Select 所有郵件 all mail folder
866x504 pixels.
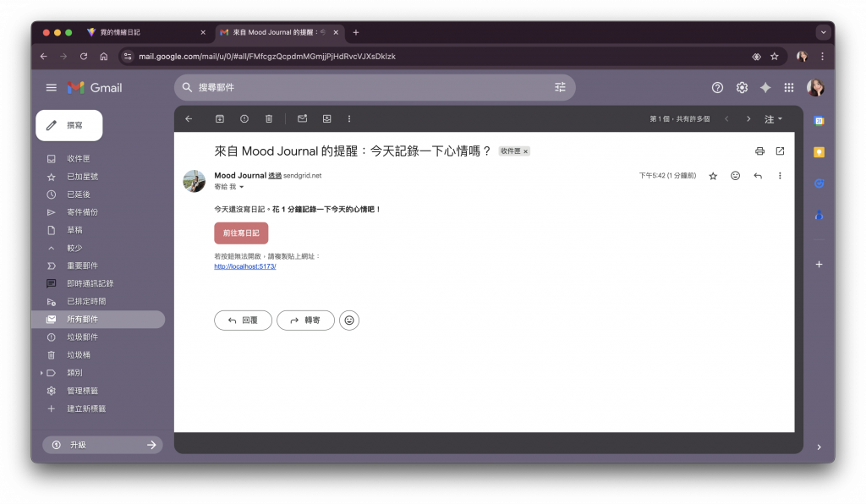[x=99, y=319]
